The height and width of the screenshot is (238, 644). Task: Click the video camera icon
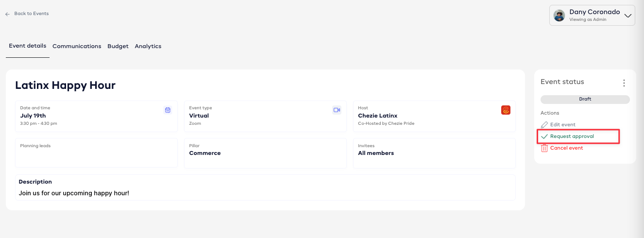[x=337, y=110]
